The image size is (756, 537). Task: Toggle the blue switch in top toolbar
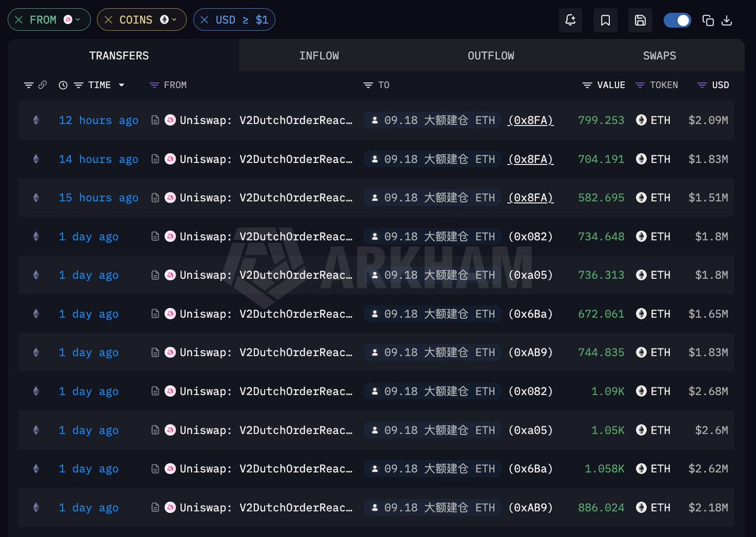(677, 20)
